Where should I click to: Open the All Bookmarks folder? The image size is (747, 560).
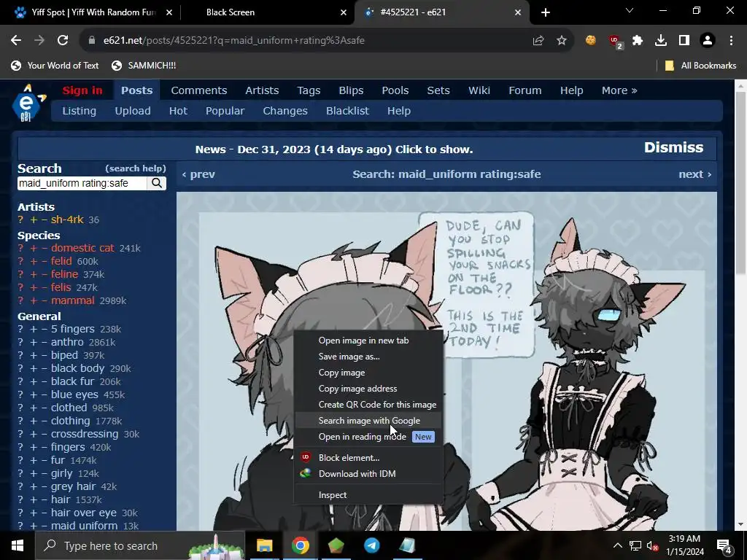tap(701, 66)
